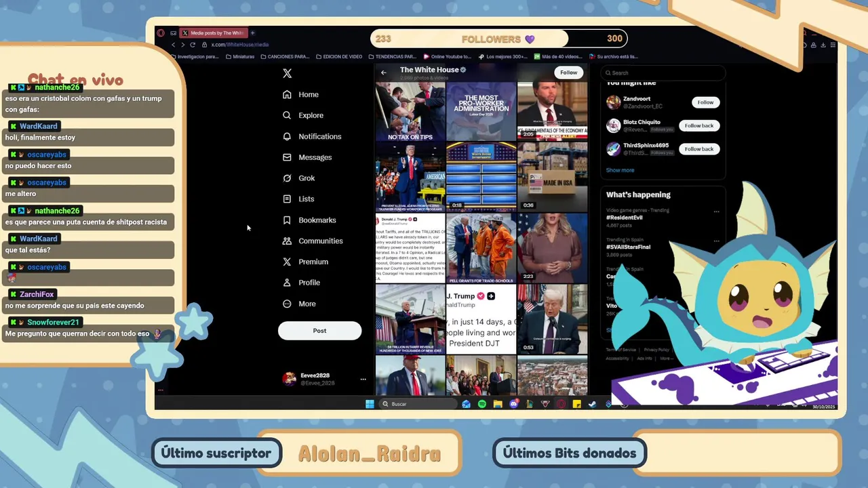The image size is (868, 488).
Task: Open Sticky Notes from the taskbar
Action: (x=576, y=404)
